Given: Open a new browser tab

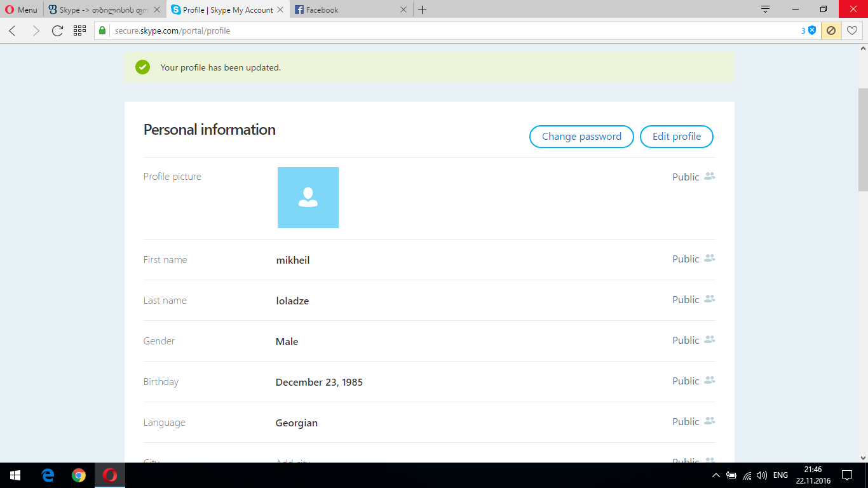Looking at the screenshot, I should (423, 10).
